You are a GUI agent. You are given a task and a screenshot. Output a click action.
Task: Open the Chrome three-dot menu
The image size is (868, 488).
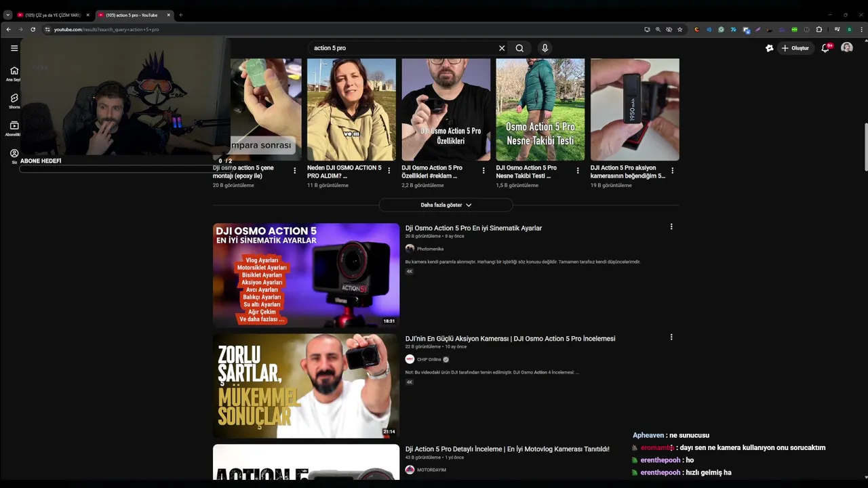pos(861,29)
